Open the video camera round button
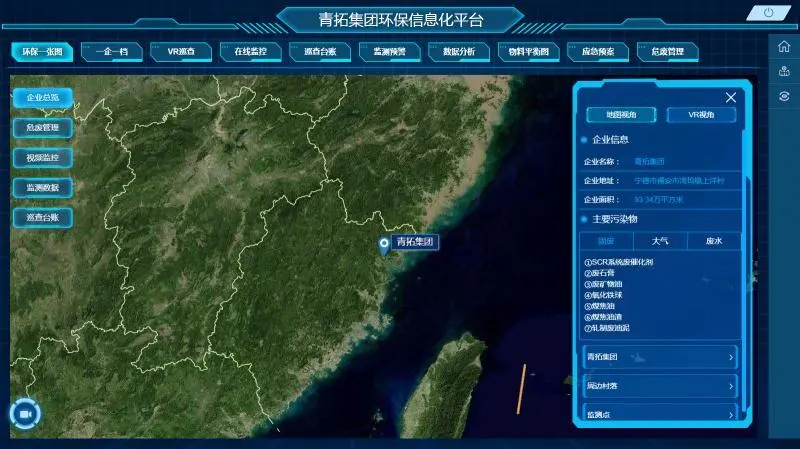 25,413
